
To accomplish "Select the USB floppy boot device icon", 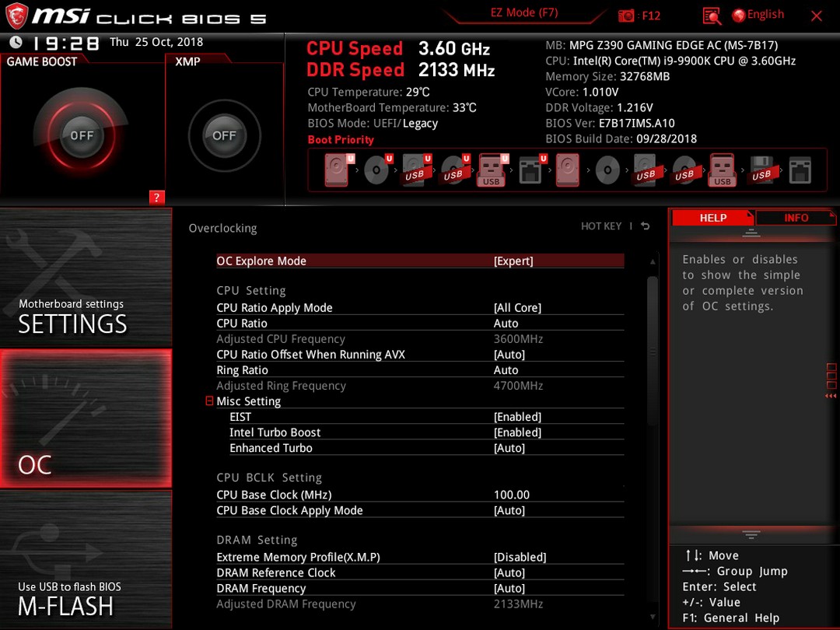I will tap(761, 170).
